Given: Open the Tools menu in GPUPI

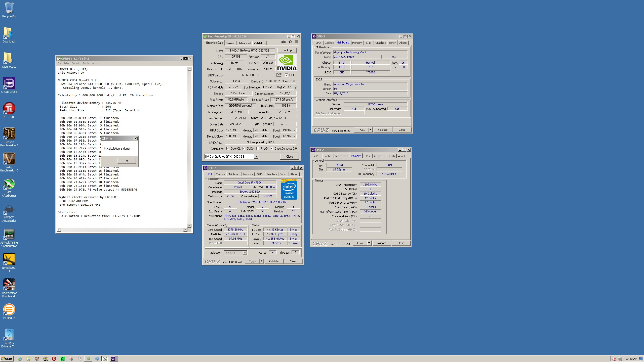Looking at the screenshot, I should tap(86, 63).
